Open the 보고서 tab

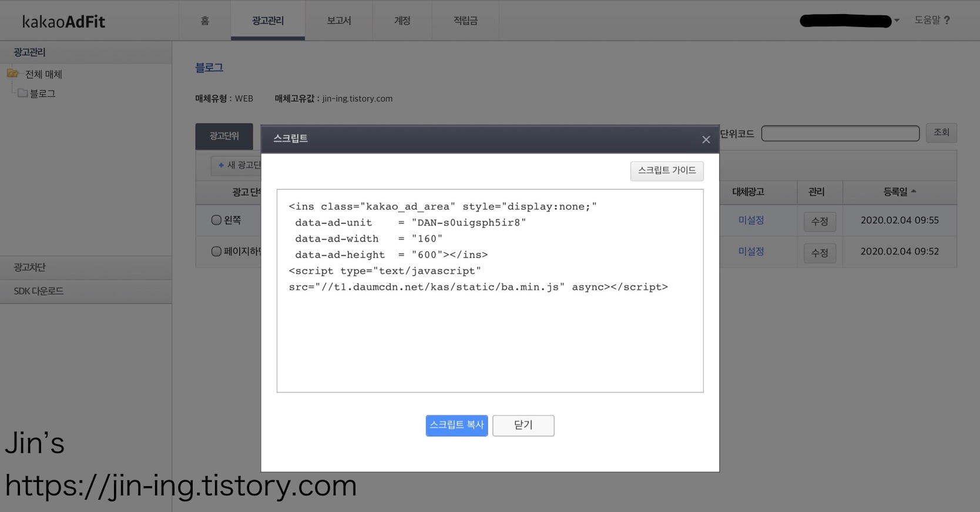tap(339, 21)
